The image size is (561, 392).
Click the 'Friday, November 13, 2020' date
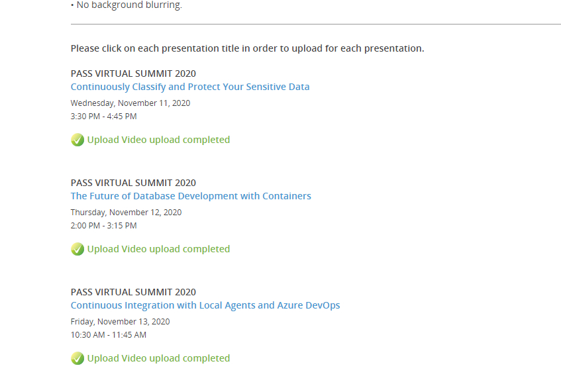120,322
